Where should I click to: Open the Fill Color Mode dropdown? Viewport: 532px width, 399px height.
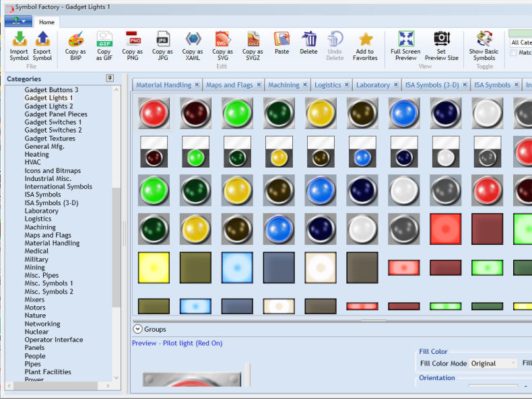pyautogui.click(x=493, y=363)
